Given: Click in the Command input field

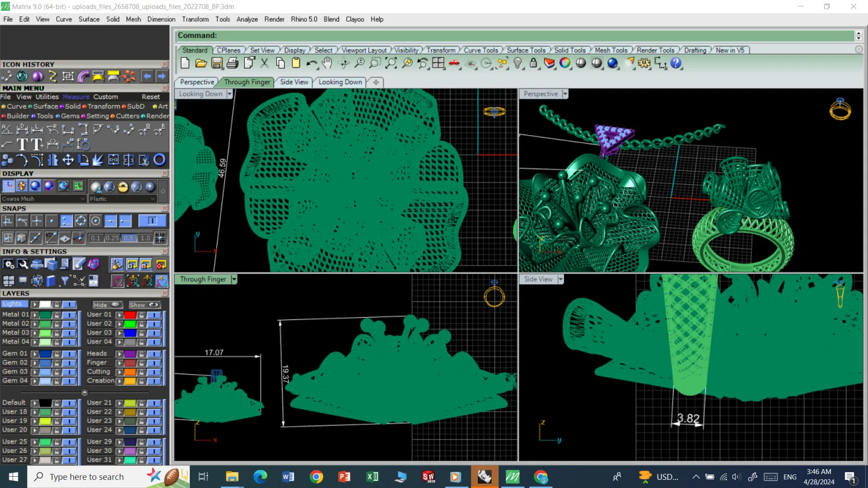Looking at the screenshot, I should (x=515, y=36).
